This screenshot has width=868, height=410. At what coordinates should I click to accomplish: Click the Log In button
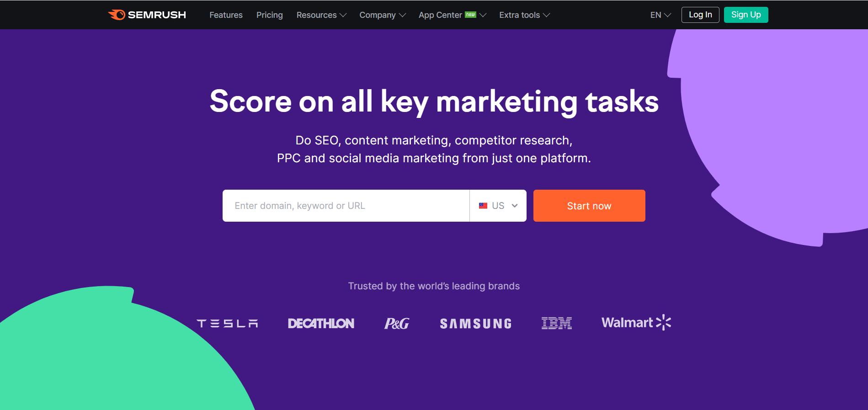pos(700,15)
